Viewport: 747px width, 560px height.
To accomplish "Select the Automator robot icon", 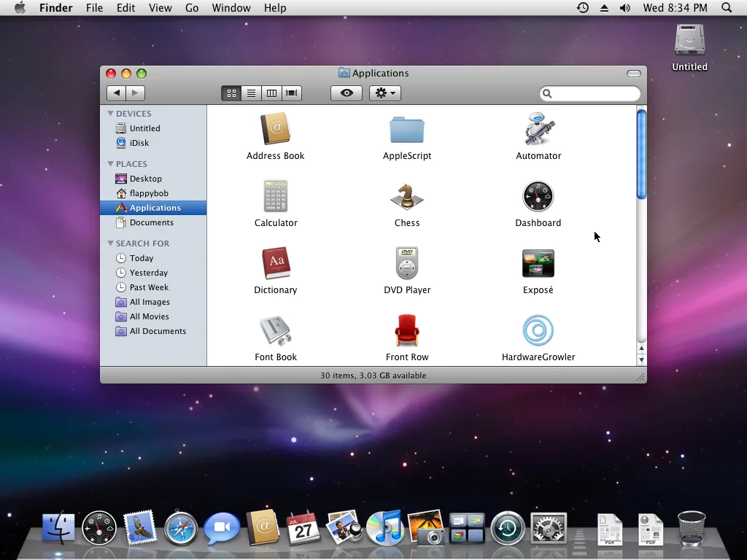I will pyautogui.click(x=538, y=128).
